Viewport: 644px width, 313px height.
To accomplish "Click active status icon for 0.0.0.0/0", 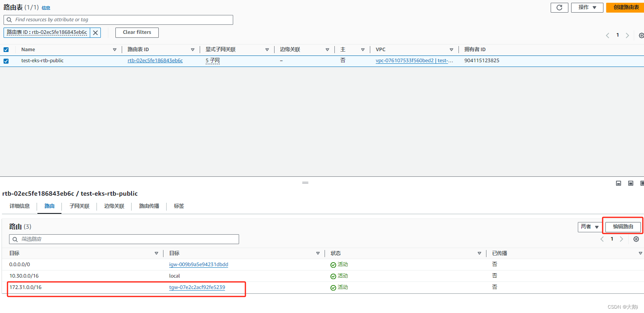I will 333,265.
